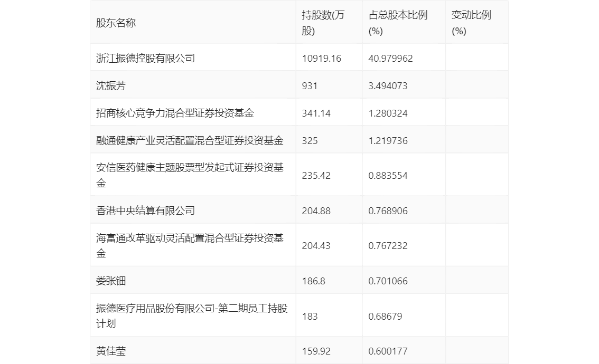599x364 pixels.
Task: Select shareholder 浙江振德控股有限公司
Action: click(x=146, y=58)
